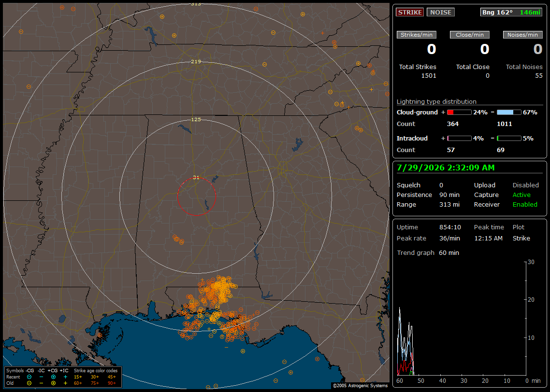
Task: Click the Range value 313 mi
Action: (449, 205)
